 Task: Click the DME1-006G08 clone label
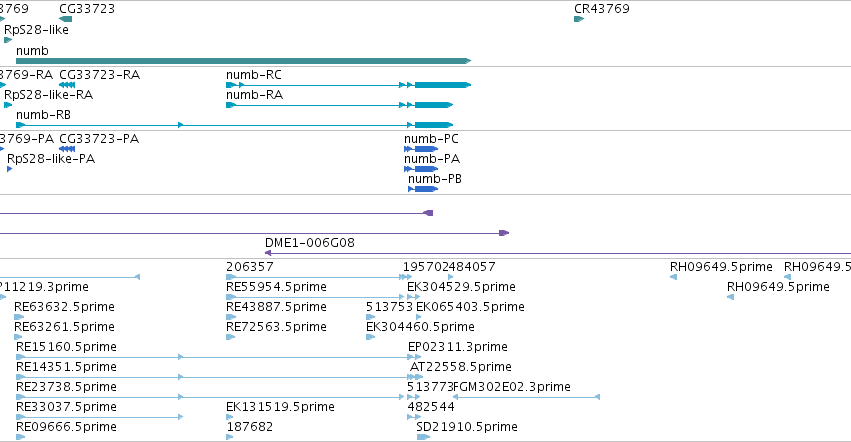tap(310, 243)
